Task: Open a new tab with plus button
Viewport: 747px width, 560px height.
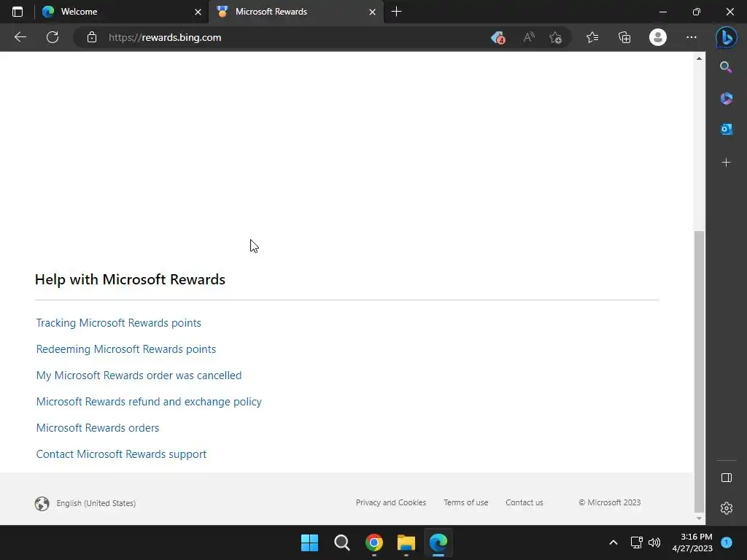Action: tap(396, 12)
